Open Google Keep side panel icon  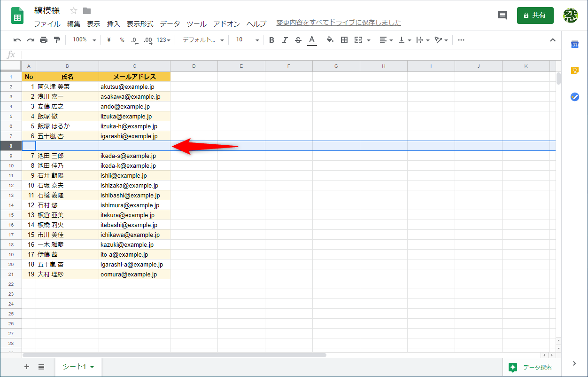[574, 71]
